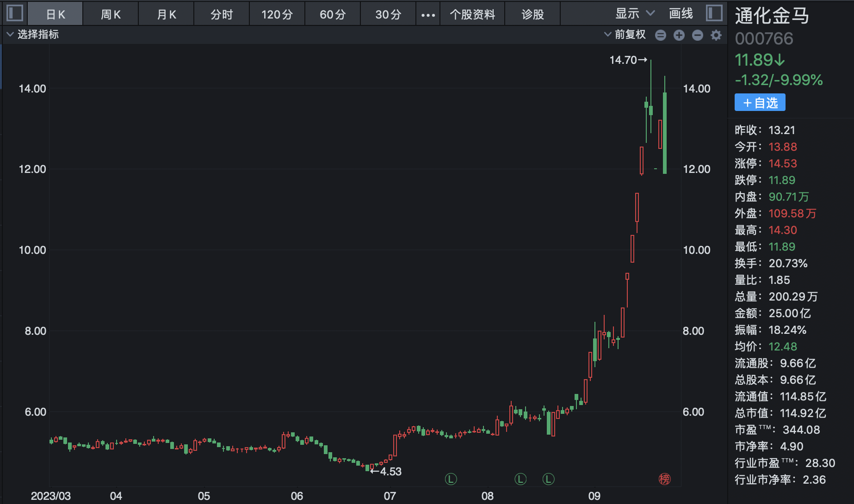The image size is (854, 504).
Task: Click the equals reset-zoom icon
Action: (661, 35)
